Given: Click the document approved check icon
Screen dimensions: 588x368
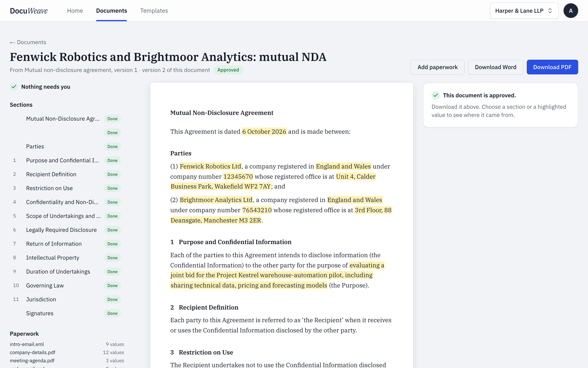Looking at the screenshot, I should pyautogui.click(x=436, y=95).
